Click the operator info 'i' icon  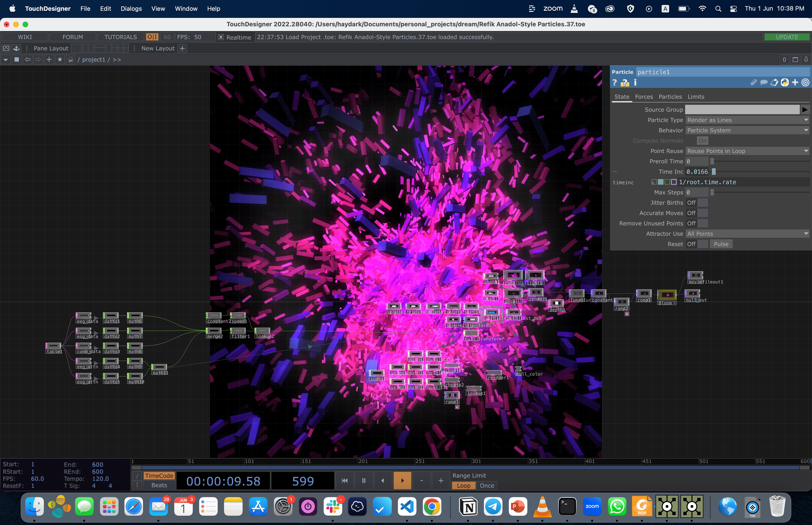[x=635, y=82]
